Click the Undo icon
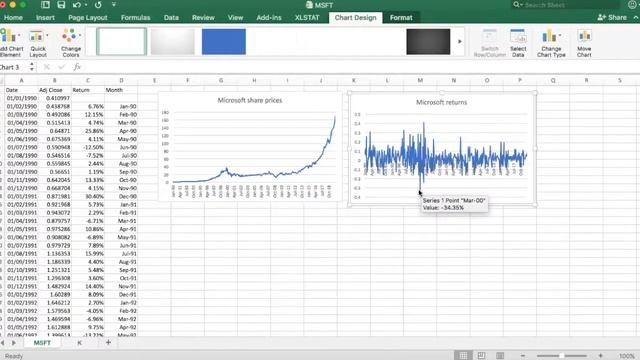This screenshot has height=360, width=640. [76, 5]
